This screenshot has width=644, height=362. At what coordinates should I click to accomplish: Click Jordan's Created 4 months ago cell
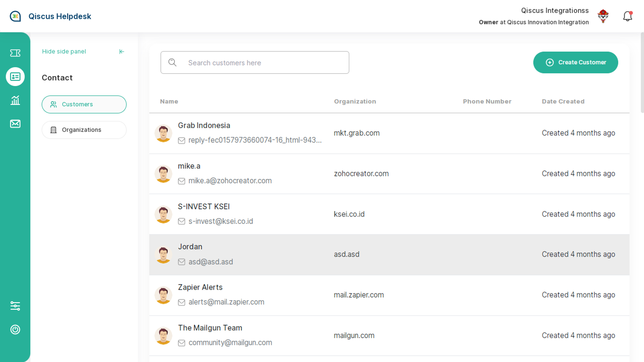coord(578,254)
